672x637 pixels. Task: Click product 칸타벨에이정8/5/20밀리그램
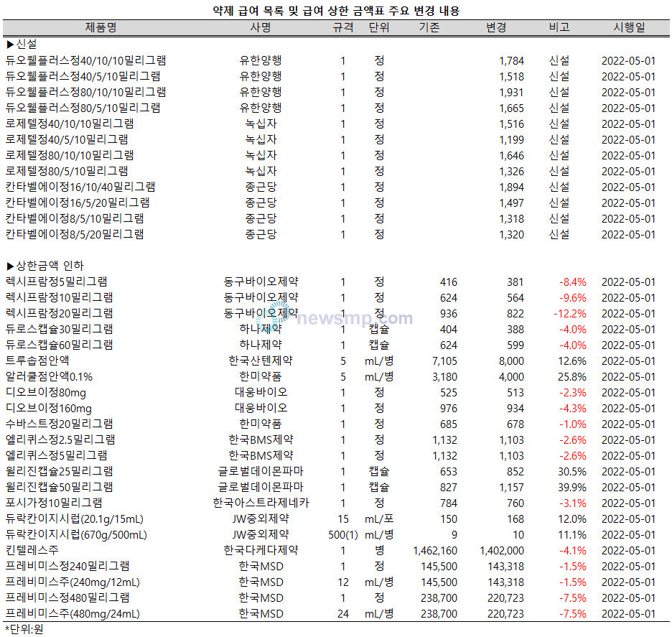click(75, 234)
